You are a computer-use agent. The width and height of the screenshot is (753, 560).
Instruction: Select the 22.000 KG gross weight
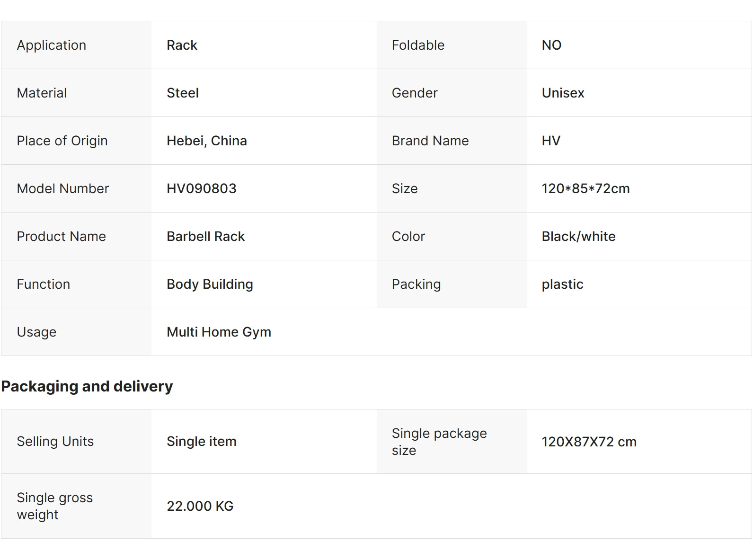[x=200, y=507]
